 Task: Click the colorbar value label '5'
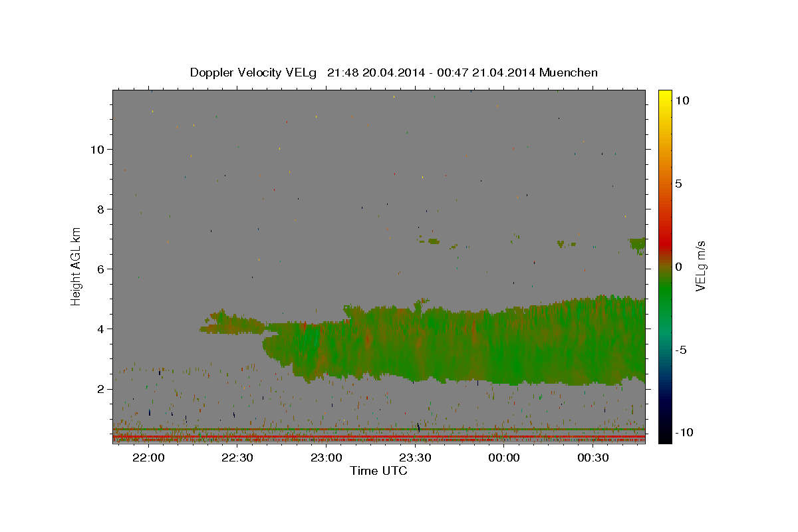pos(678,184)
